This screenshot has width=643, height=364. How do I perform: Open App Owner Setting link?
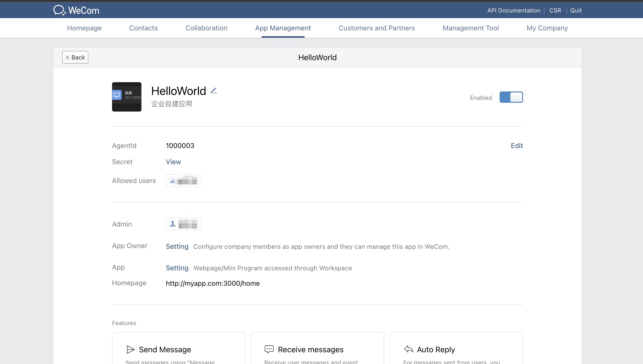(x=177, y=247)
